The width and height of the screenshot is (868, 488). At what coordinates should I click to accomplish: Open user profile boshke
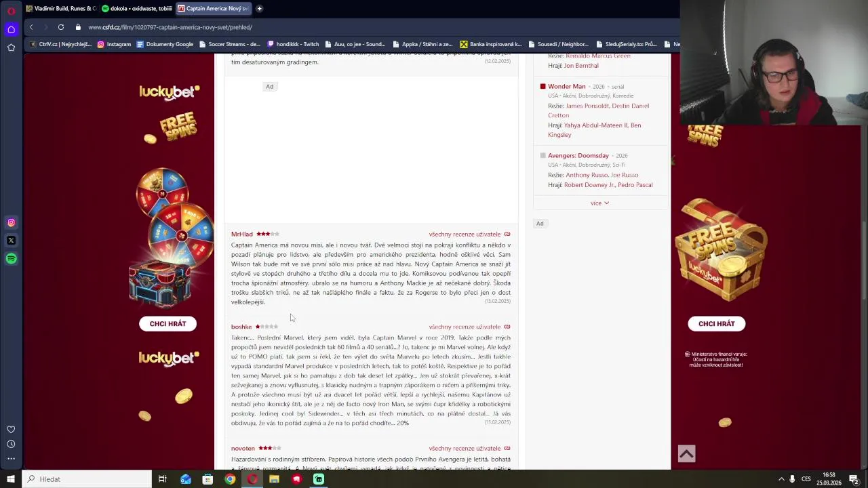(x=241, y=327)
